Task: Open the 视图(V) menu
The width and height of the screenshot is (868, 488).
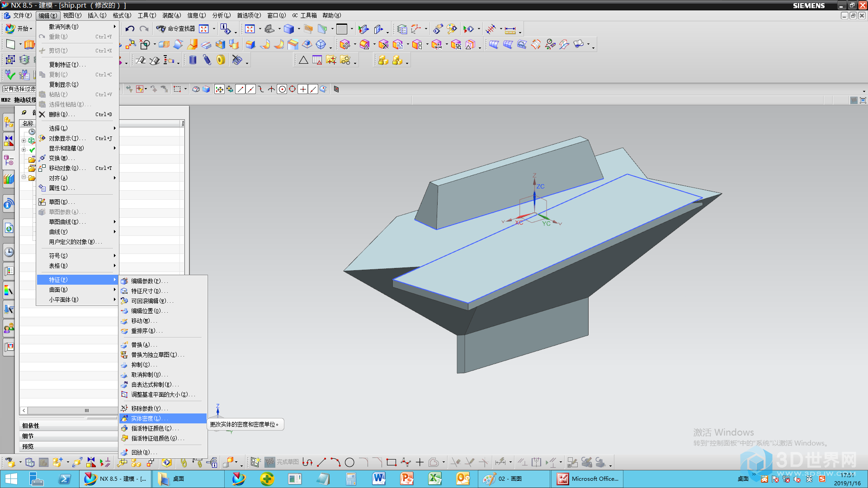Action: point(72,15)
